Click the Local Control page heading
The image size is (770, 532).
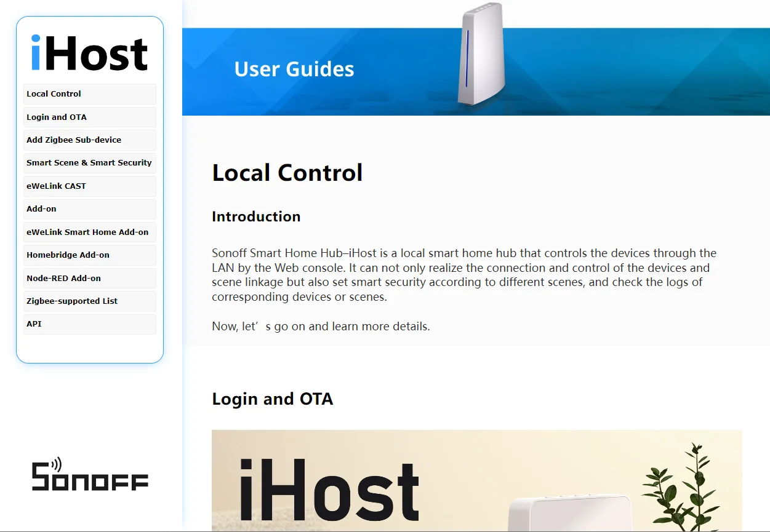287,173
